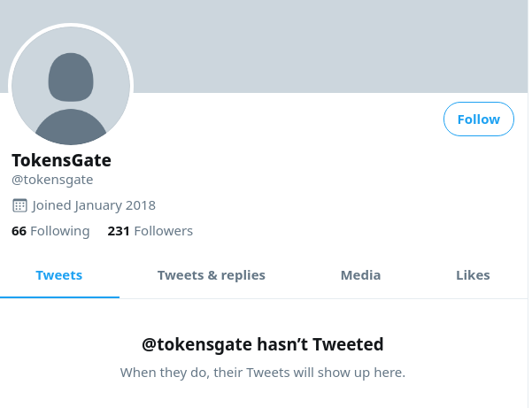532x408 pixels.
Task: Follow the TokensGate account
Action: [x=478, y=119]
